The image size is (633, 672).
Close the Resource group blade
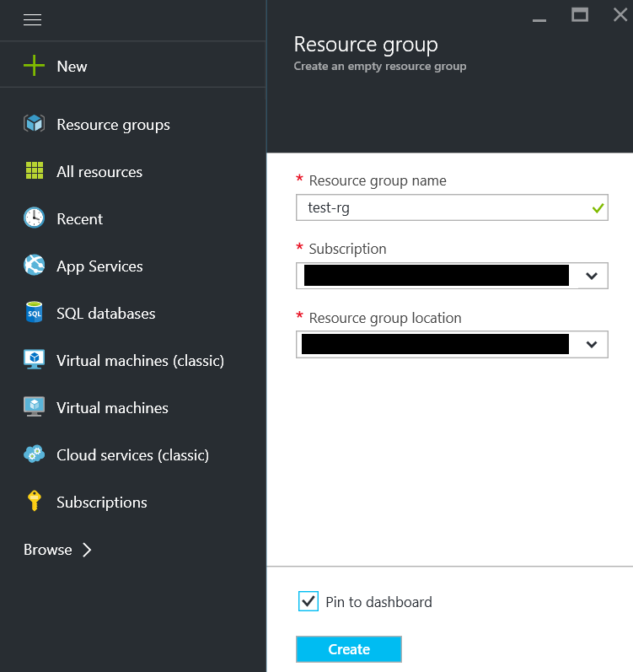620,15
